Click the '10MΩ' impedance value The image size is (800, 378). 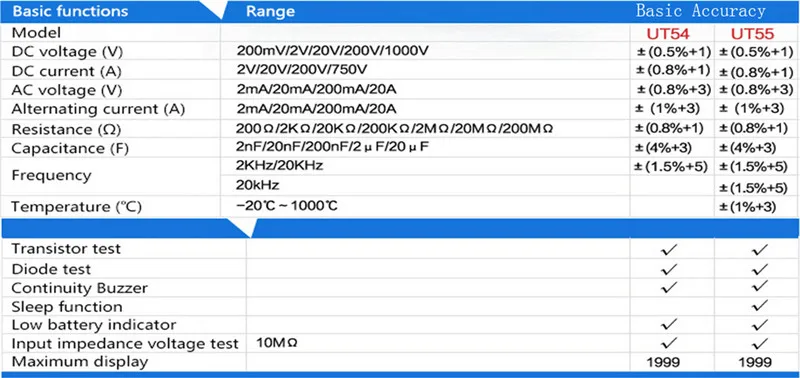[277, 343]
